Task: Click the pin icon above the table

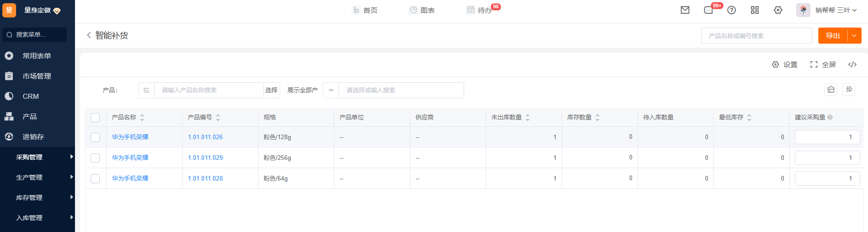Action: coord(849,90)
